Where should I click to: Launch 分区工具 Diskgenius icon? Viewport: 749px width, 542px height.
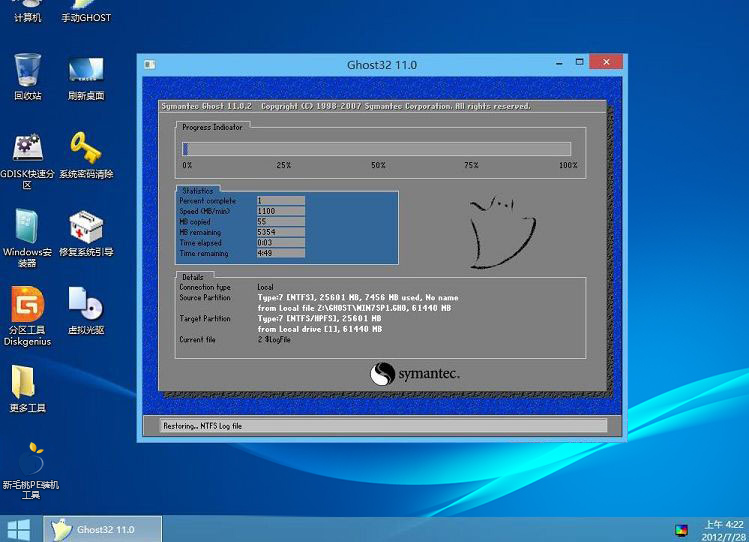tap(27, 316)
